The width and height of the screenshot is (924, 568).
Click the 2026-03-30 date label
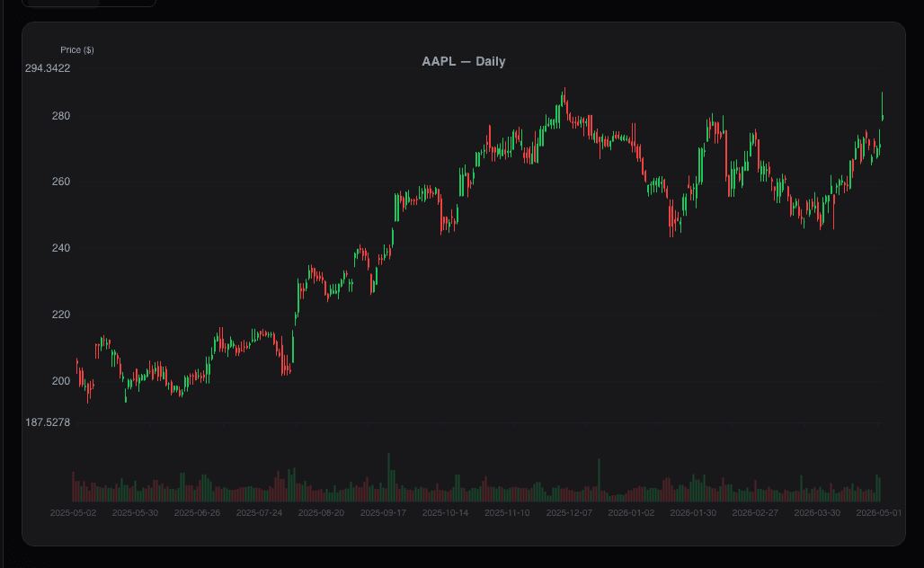(817, 513)
